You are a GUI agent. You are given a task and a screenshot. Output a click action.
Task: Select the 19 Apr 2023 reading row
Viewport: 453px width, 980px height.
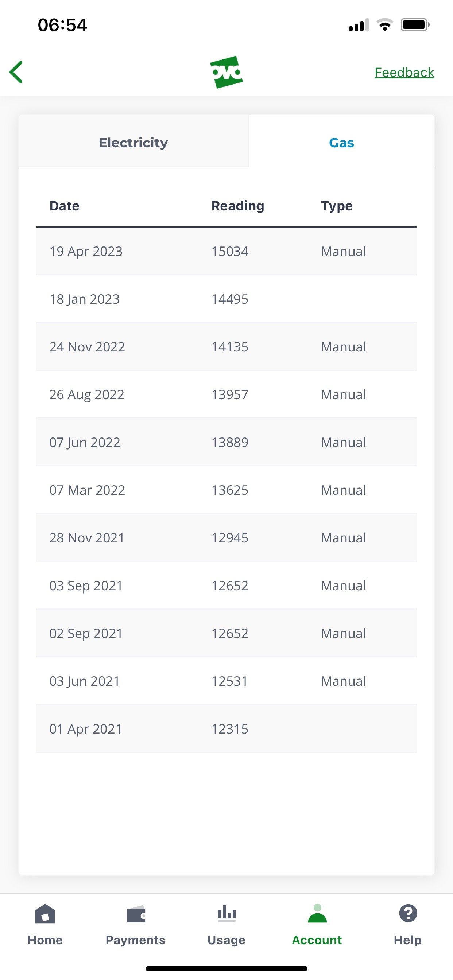click(x=226, y=252)
